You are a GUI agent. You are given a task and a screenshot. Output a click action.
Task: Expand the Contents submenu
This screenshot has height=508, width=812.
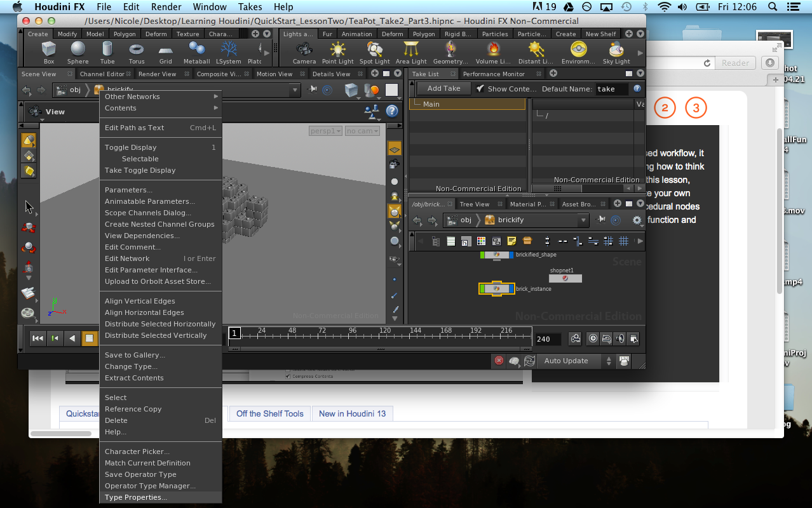(161, 108)
